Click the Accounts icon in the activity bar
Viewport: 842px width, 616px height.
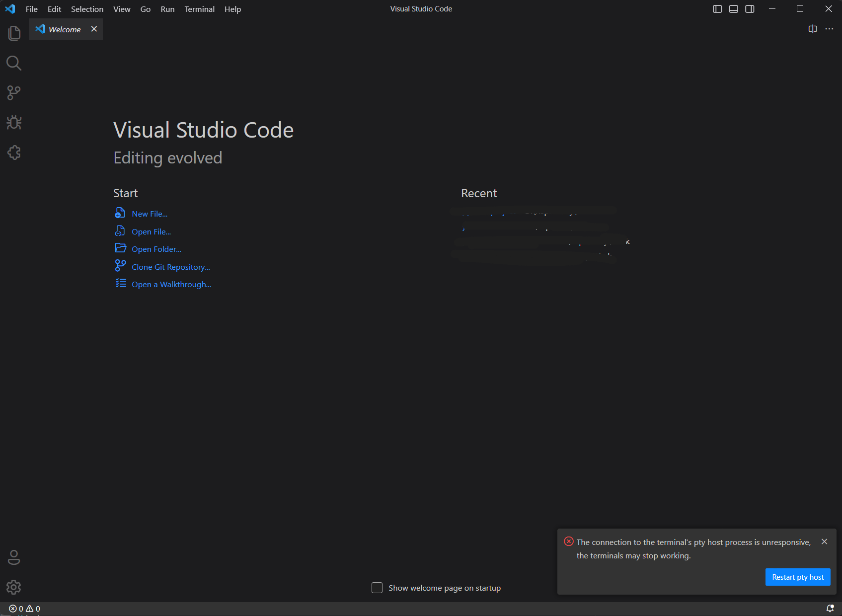pyautogui.click(x=14, y=557)
